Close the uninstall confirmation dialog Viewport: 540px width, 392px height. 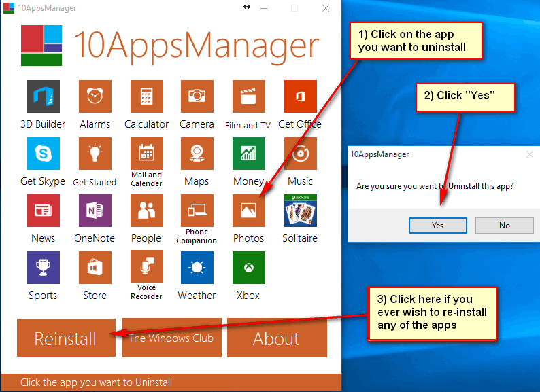point(530,154)
